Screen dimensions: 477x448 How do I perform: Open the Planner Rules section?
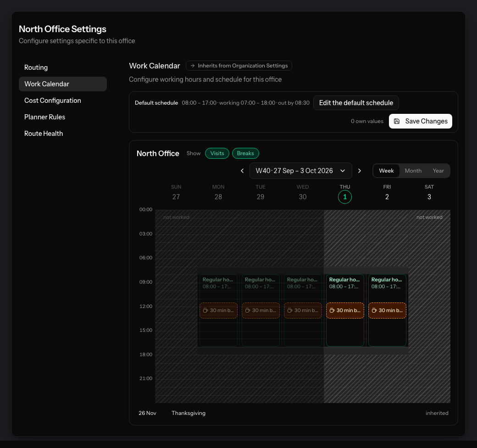pos(63,117)
